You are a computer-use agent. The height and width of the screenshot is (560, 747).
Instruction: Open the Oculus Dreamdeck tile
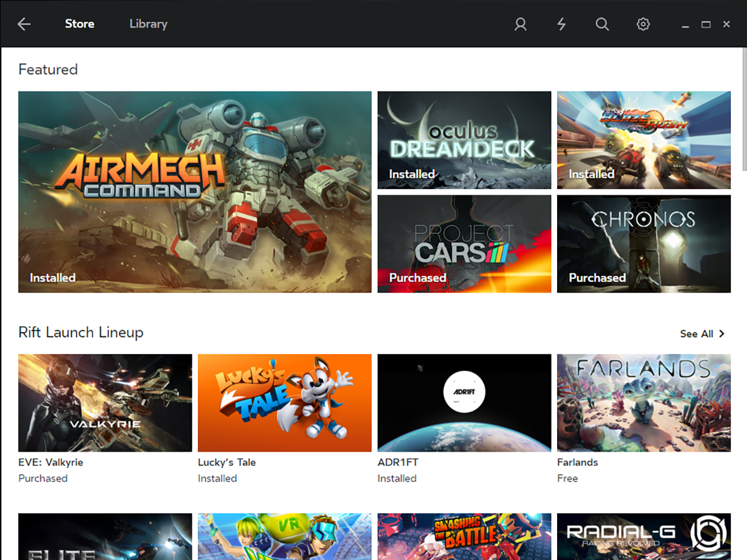[464, 140]
